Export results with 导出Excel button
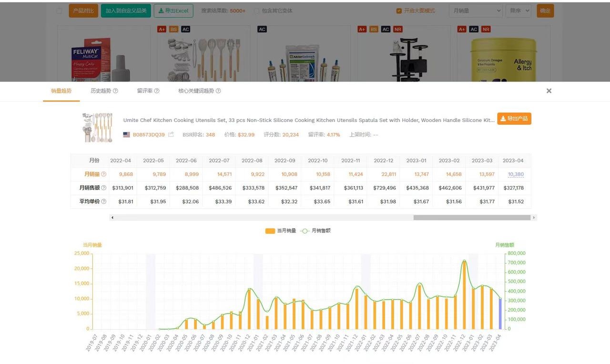This screenshot has height=364, width=610. pyautogui.click(x=173, y=10)
